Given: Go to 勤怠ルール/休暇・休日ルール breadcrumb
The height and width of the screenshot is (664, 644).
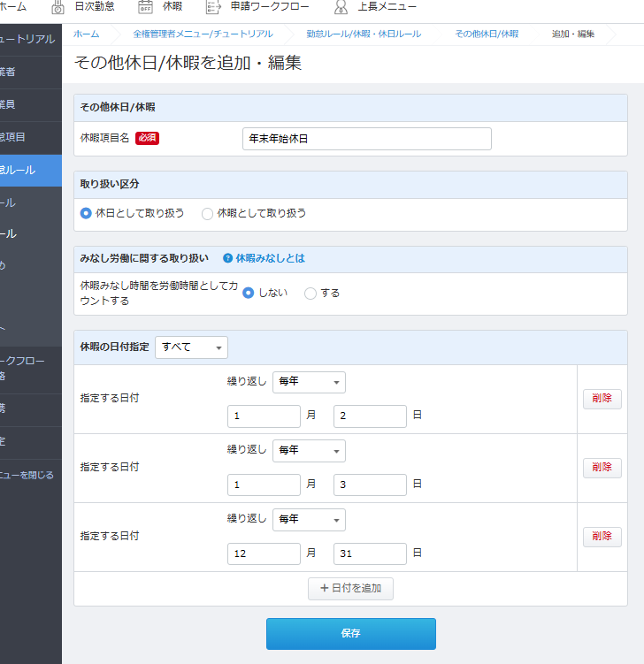Looking at the screenshot, I should (363, 34).
